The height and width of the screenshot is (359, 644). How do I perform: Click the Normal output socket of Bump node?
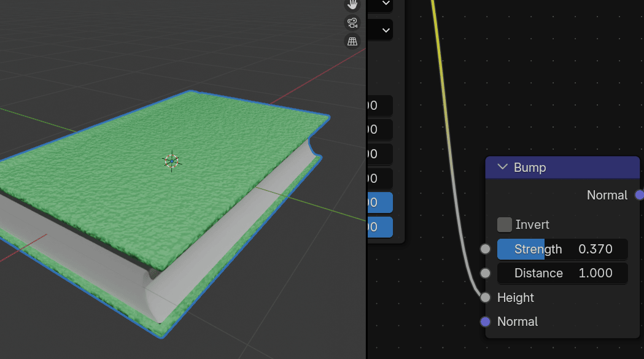coord(639,195)
